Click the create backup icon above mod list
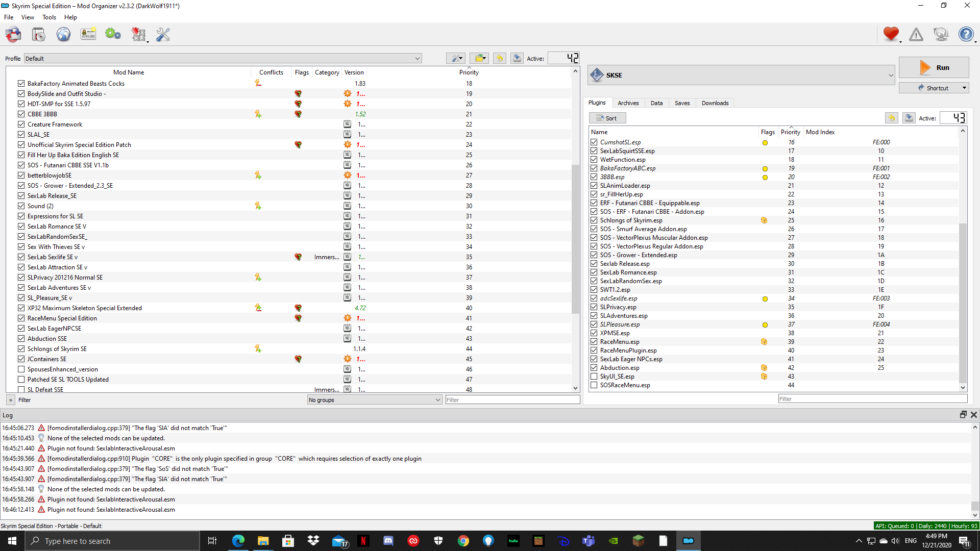Image resolution: width=980 pixels, height=551 pixels. pos(517,58)
